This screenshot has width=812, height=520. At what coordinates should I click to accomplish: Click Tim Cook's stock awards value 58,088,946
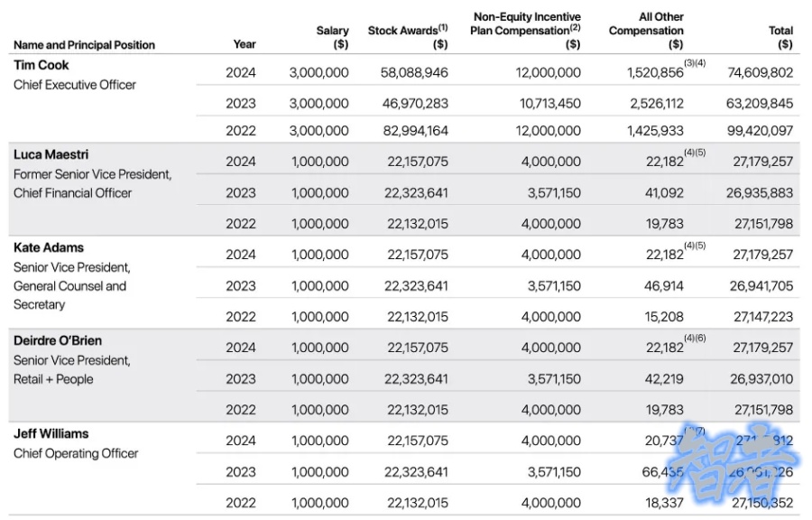(414, 72)
